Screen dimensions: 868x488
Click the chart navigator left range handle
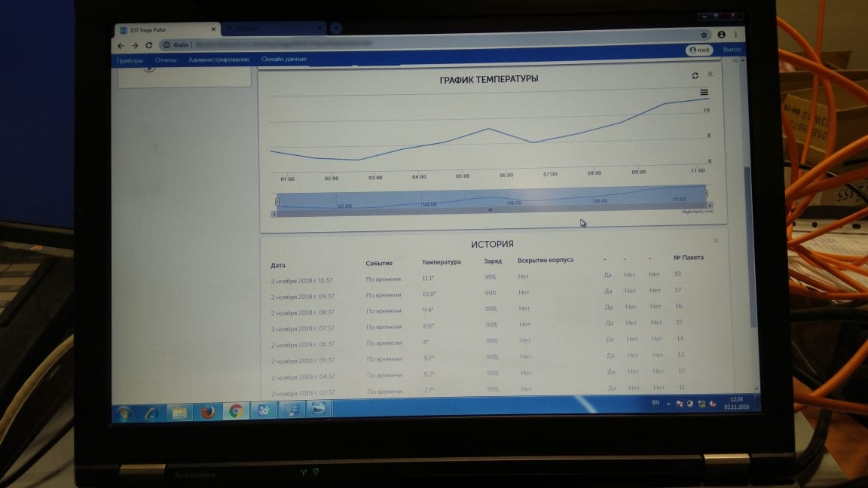(277, 202)
